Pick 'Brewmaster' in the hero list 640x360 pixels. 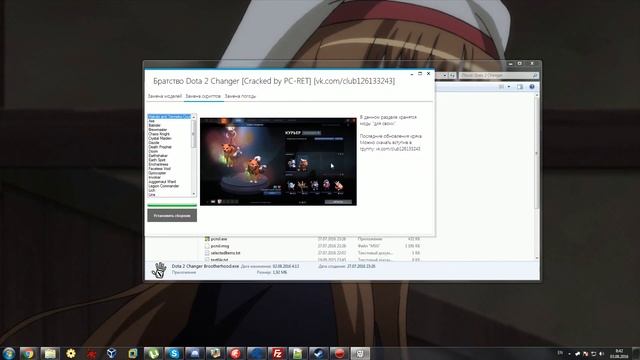(x=158, y=129)
